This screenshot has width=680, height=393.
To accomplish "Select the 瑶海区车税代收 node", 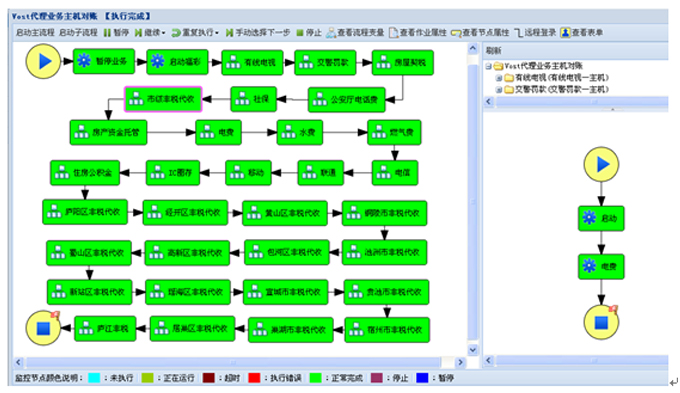I will (x=188, y=292).
